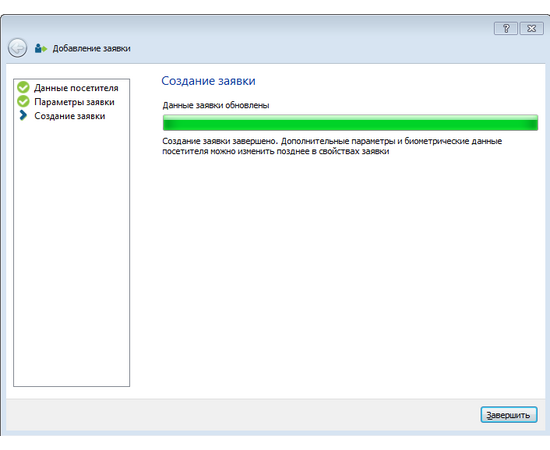Click green checkmark beside Параметры заявки

pyautogui.click(x=24, y=102)
